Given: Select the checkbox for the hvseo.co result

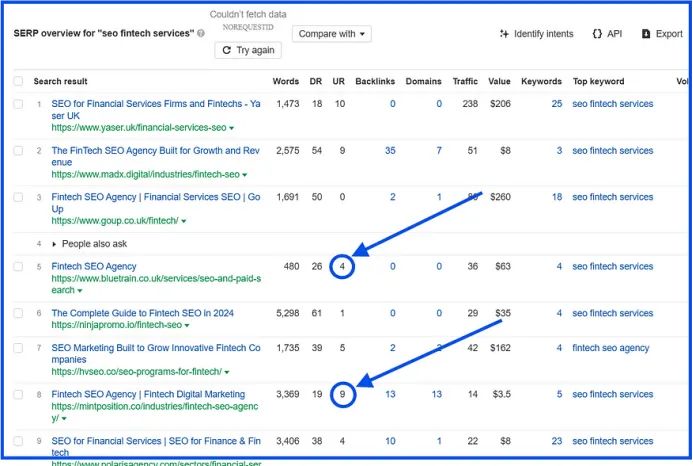Looking at the screenshot, I should [x=18, y=348].
